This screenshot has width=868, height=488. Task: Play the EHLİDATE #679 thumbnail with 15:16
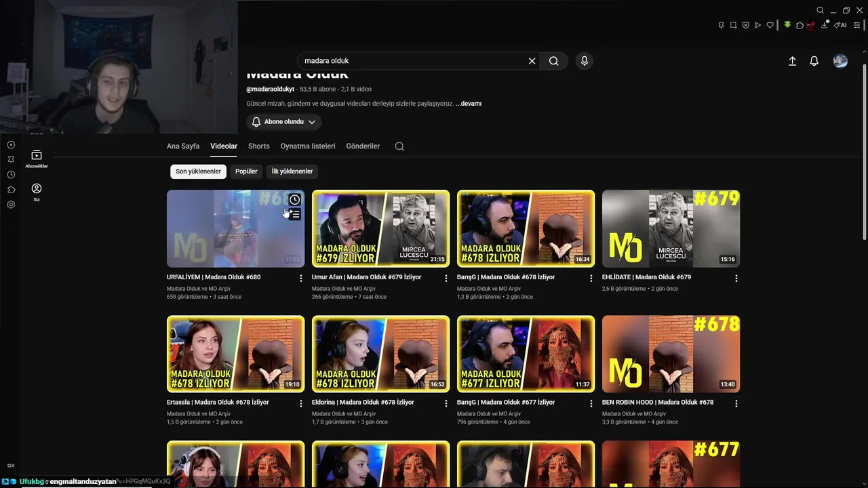point(671,228)
